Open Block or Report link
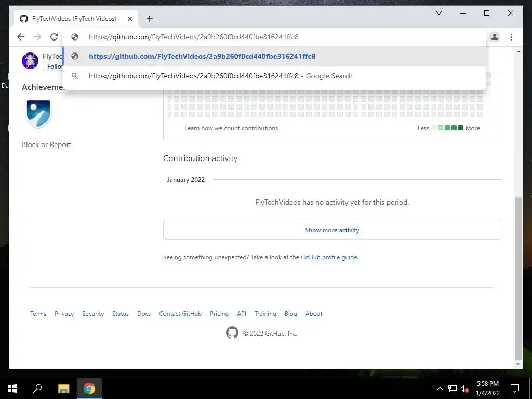The image size is (532, 399). coord(46,144)
